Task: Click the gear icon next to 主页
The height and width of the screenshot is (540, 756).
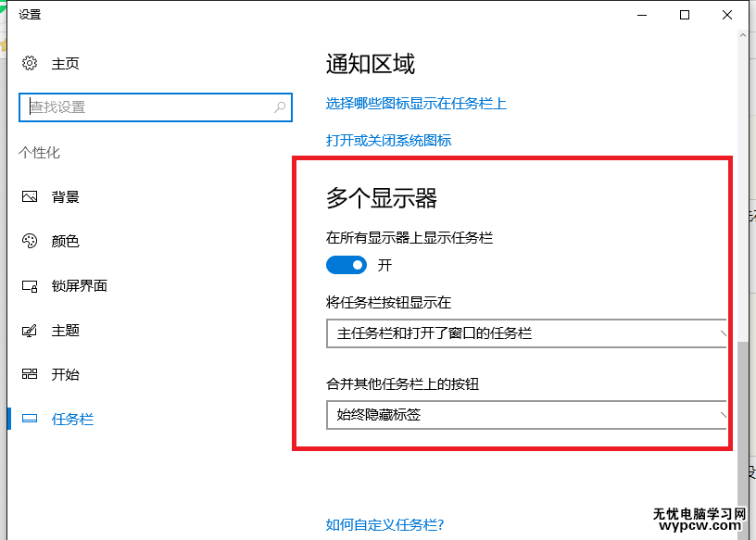Action: (30, 63)
